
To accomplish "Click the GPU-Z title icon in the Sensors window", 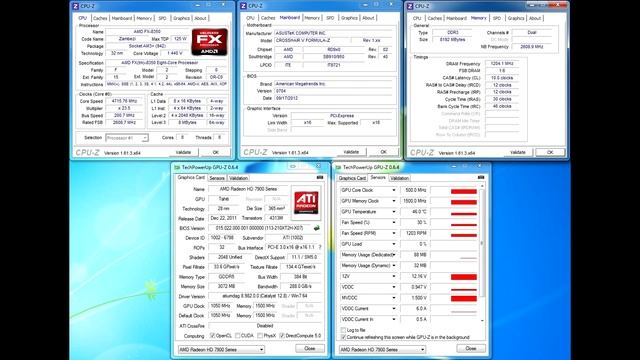I will tap(338, 167).
